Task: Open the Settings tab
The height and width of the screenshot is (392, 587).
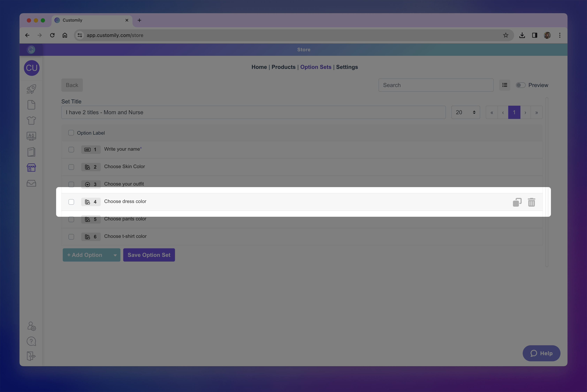Action: pyautogui.click(x=347, y=67)
